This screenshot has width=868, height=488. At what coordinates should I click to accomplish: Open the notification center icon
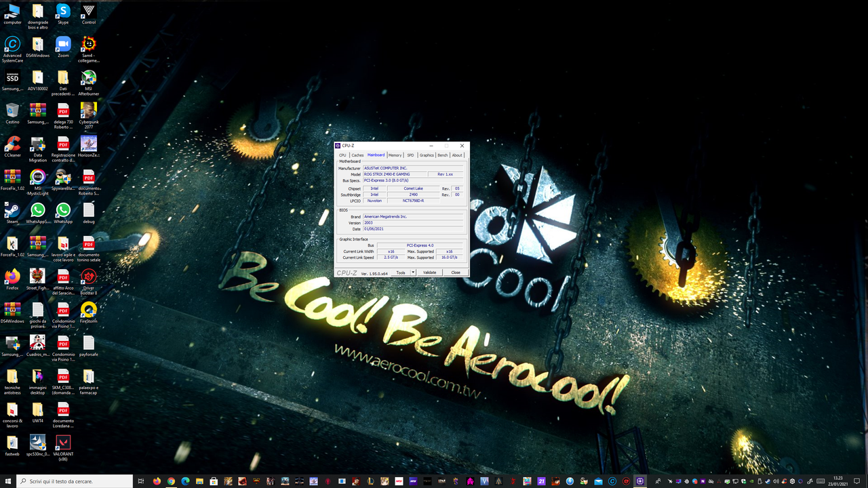tap(856, 481)
